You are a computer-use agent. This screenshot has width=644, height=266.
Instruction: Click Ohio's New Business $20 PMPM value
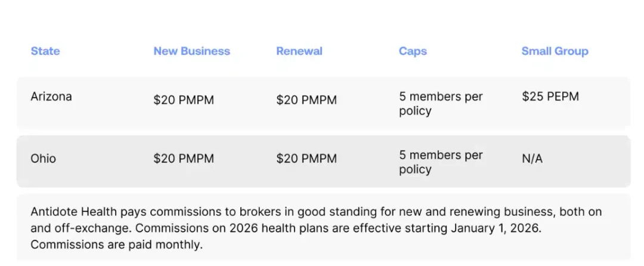[184, 159]
